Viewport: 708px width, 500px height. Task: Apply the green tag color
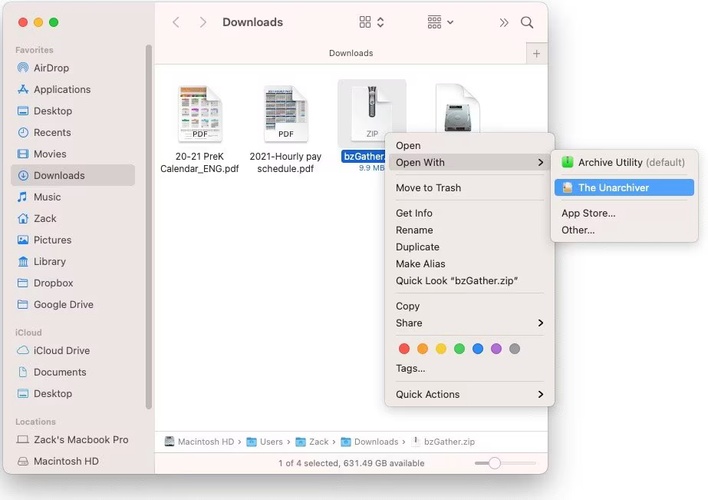pyautogui.click(x=459, y=349)
